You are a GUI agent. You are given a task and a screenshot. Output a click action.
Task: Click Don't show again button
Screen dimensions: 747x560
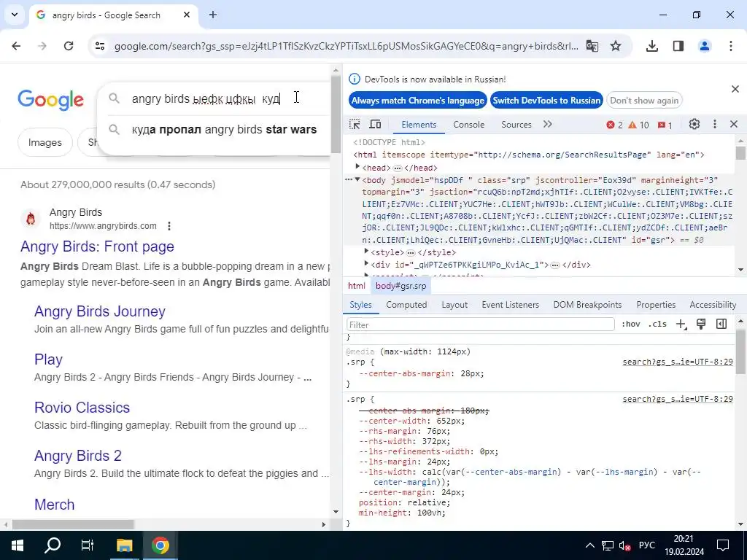pos(644,101)
